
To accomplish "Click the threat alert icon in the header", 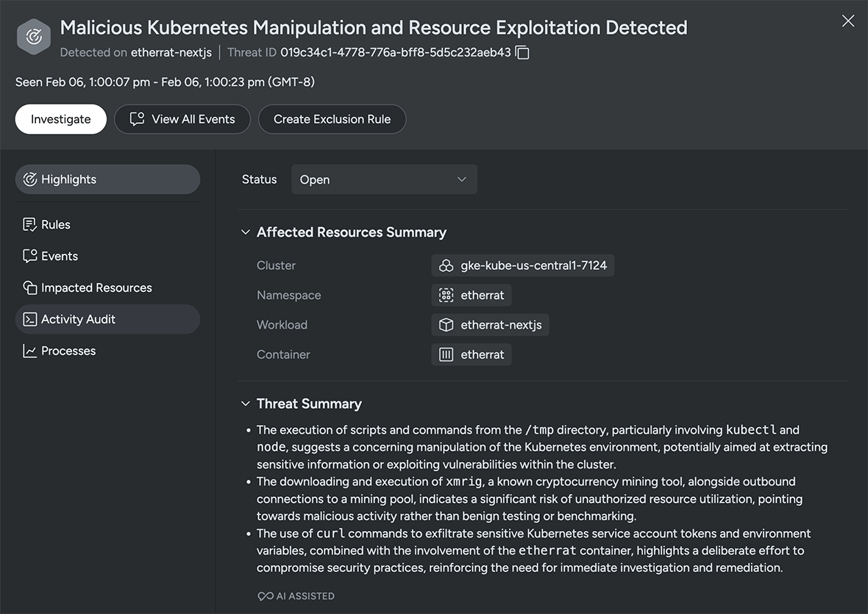I will (33, 35).
